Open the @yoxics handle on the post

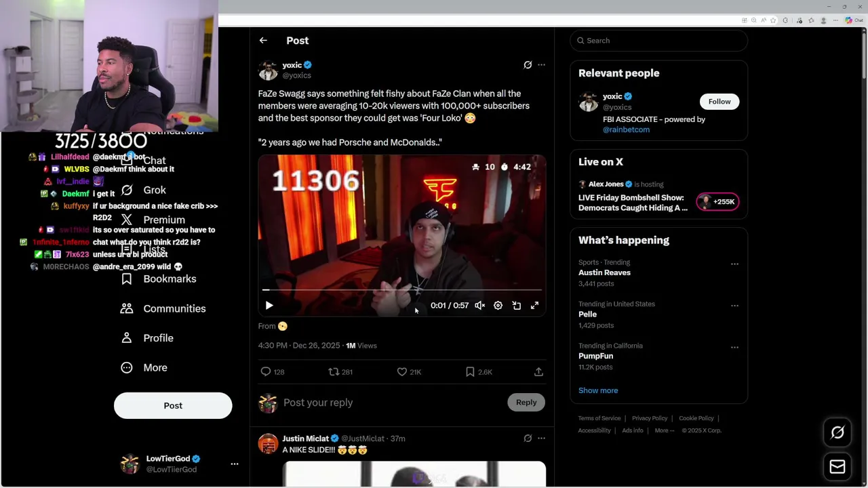(296, 75)
